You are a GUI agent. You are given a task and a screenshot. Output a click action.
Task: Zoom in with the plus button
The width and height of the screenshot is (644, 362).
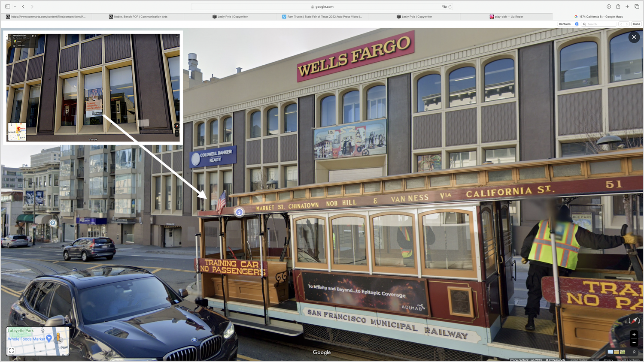tap(634, 335)
